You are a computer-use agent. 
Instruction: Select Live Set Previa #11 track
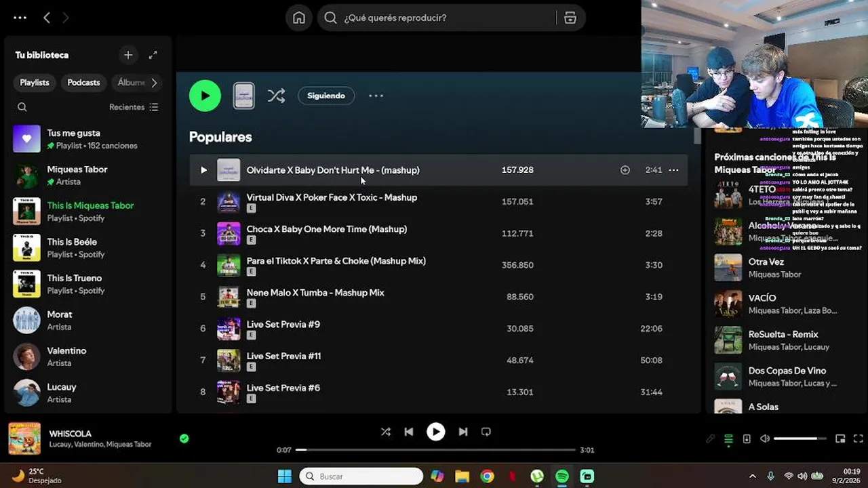coord(439,361)
